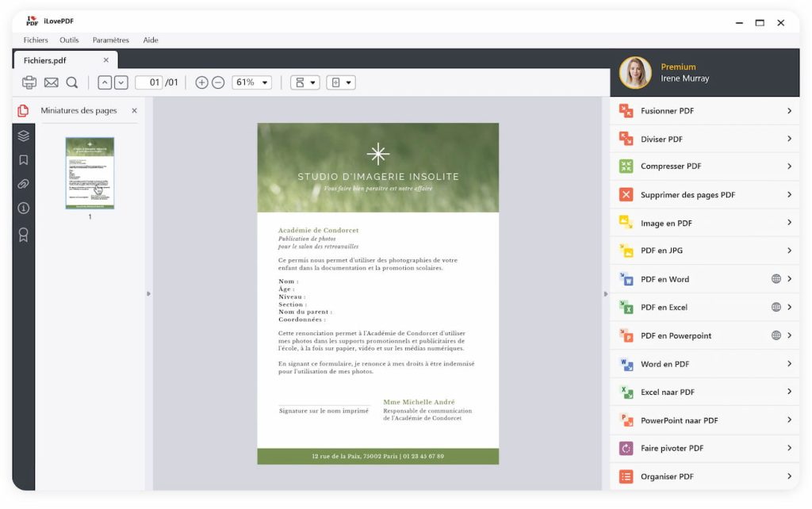Click the PDF en JPG icon

click(x=626, y=251)
